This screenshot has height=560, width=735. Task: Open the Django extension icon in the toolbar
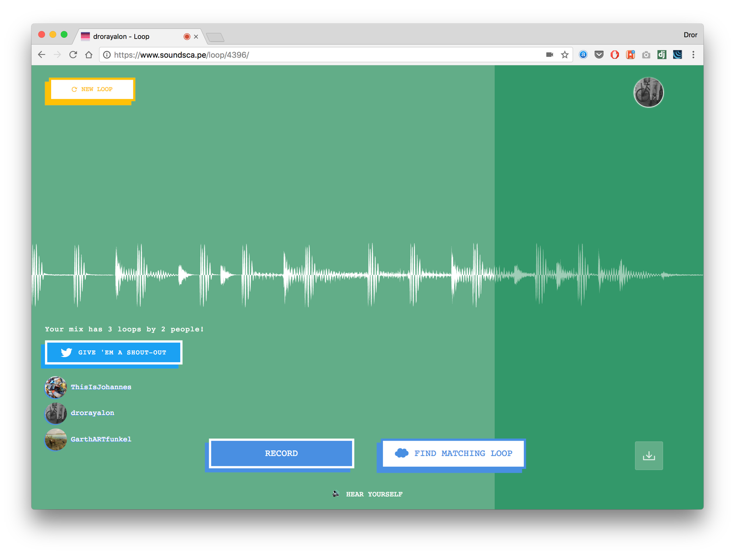tap(661, 55)
